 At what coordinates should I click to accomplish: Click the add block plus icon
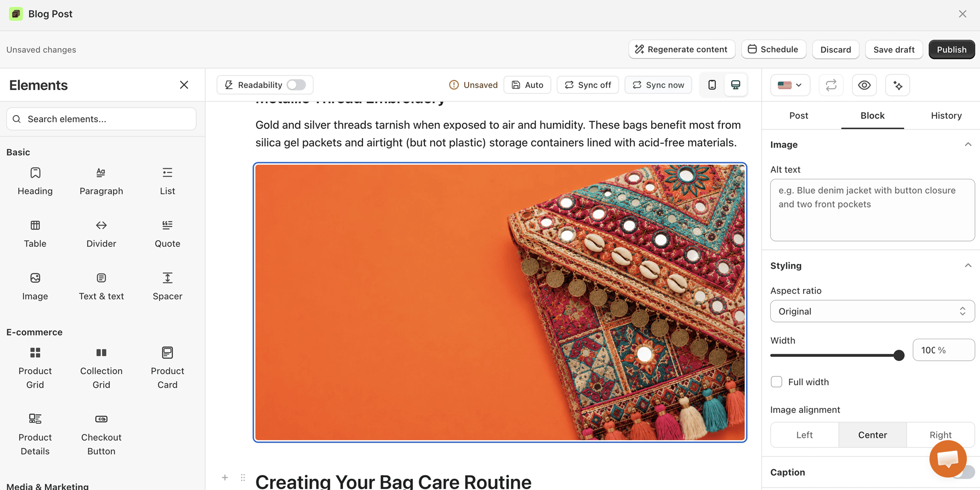(x=225, y=477)
